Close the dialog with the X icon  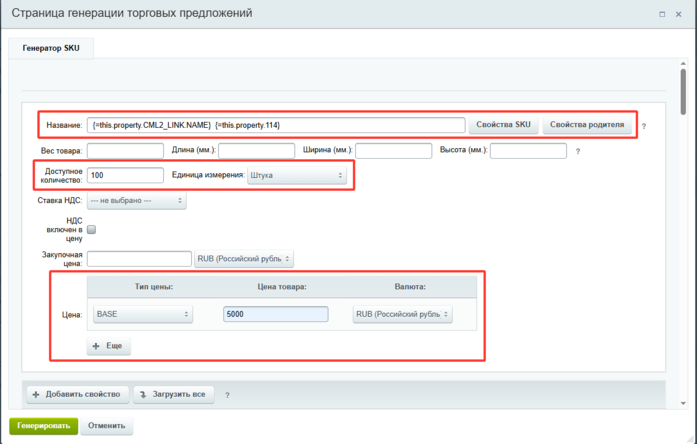tap(678, 14)
